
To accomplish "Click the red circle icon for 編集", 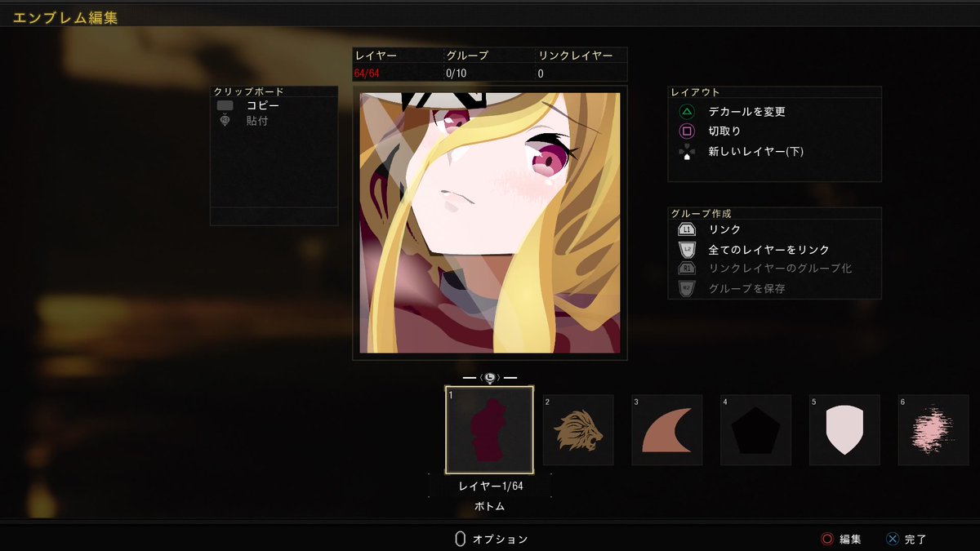I will [x=827, y=539].
